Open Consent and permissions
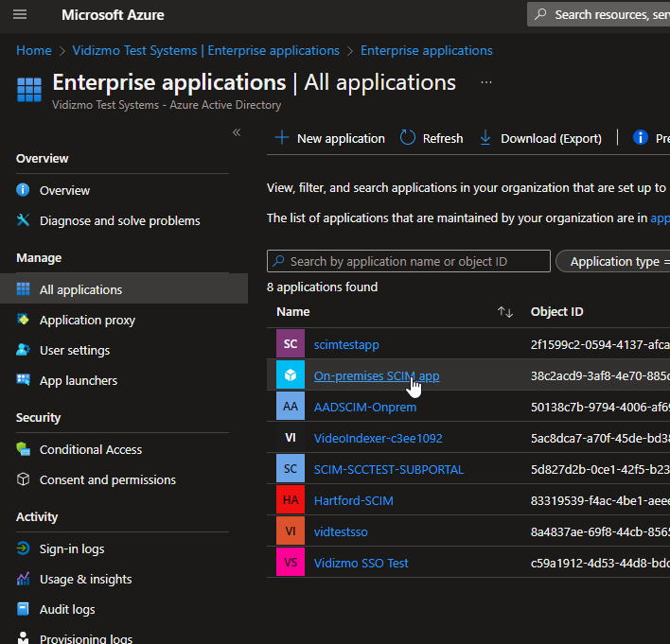The width and height of the screenshot is (670, 644). [108, 479]
